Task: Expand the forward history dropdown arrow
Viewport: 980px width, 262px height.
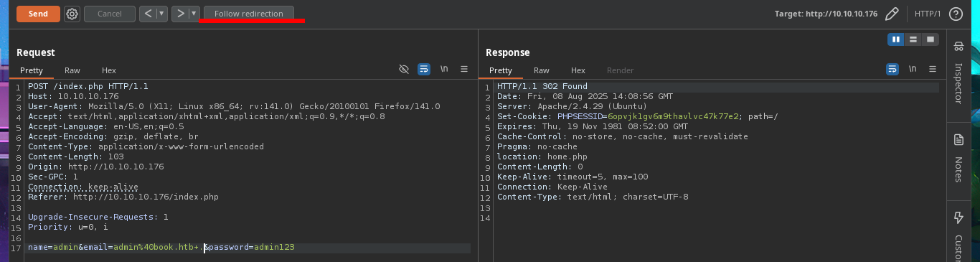Action: click(x=194, y=14)
